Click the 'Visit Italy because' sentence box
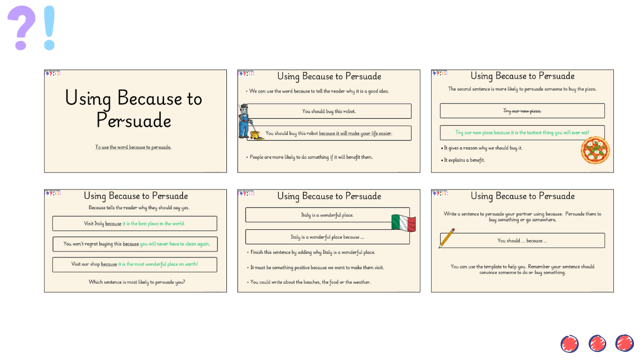The image size is (644, 362). (135, 223)
